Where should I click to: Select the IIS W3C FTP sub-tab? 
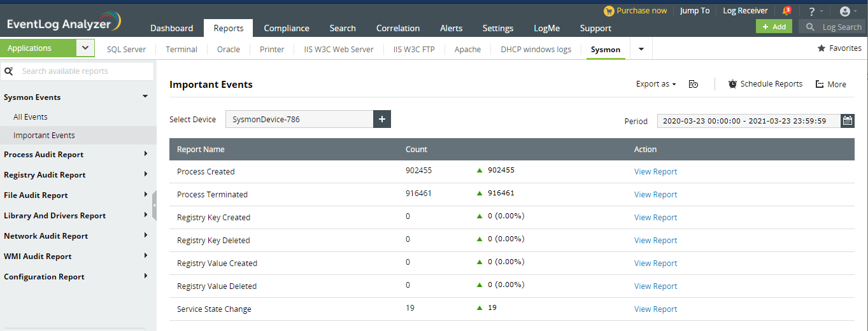tap(414, 49)
